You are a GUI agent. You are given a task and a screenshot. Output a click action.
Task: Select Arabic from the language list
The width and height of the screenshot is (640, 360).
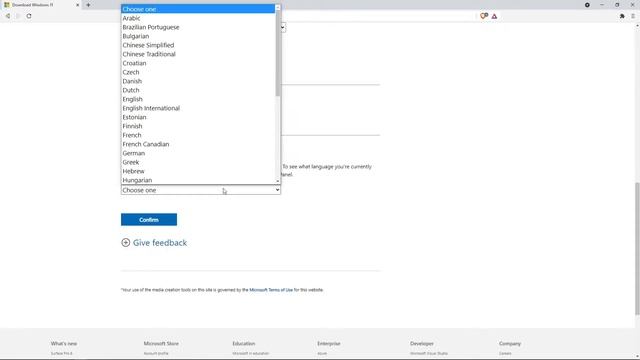[x=198, y=18]
